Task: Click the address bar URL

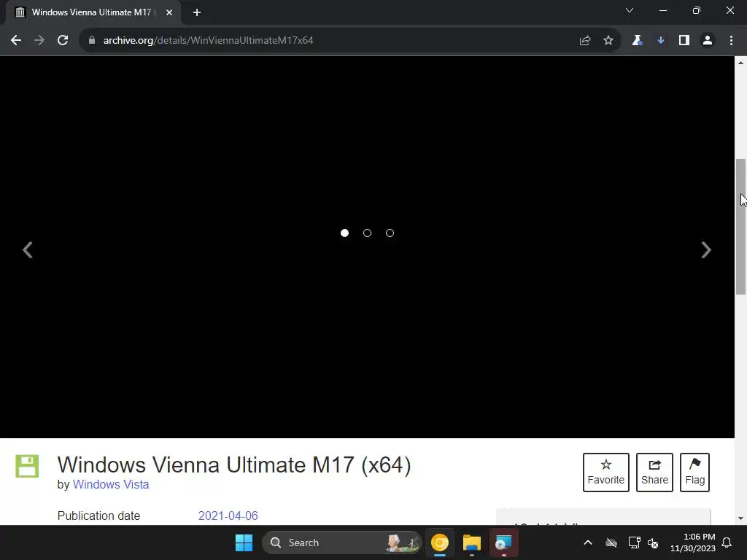Action: point(208,41)
